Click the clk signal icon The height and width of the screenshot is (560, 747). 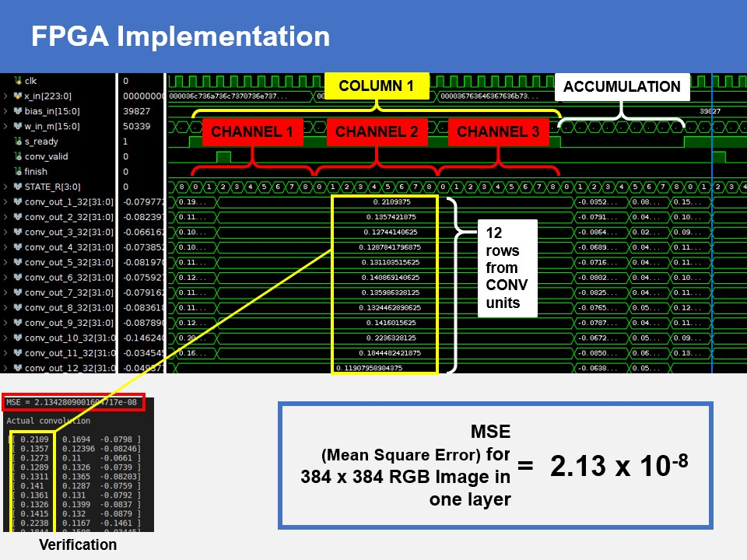pyautogui.click(x=18, y=81)
